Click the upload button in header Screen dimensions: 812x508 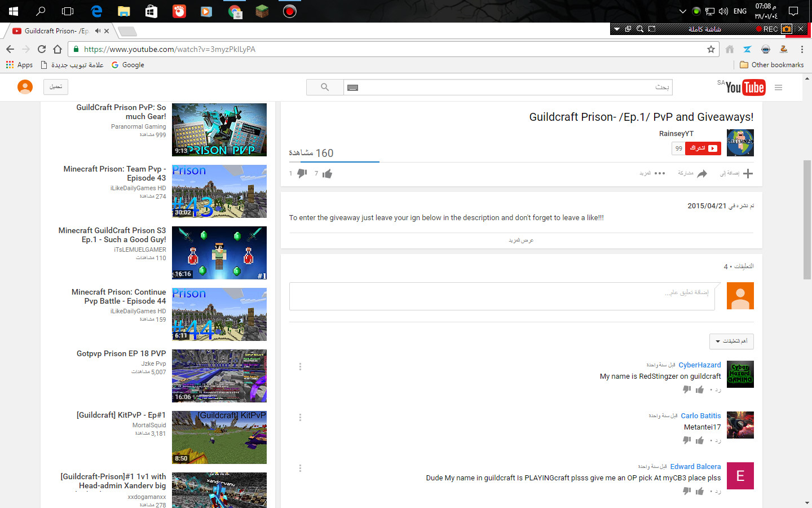[x=56, y=87]
